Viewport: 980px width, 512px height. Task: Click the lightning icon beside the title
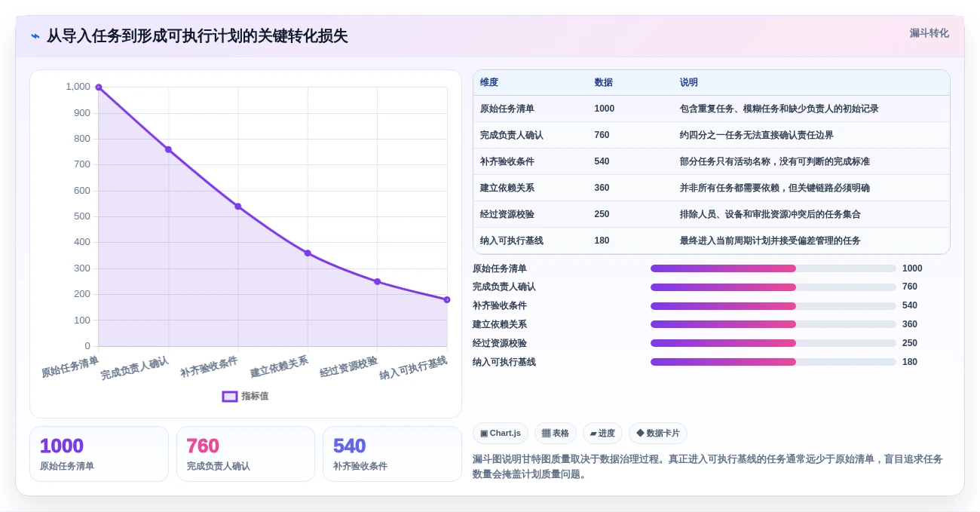point(35,36)
